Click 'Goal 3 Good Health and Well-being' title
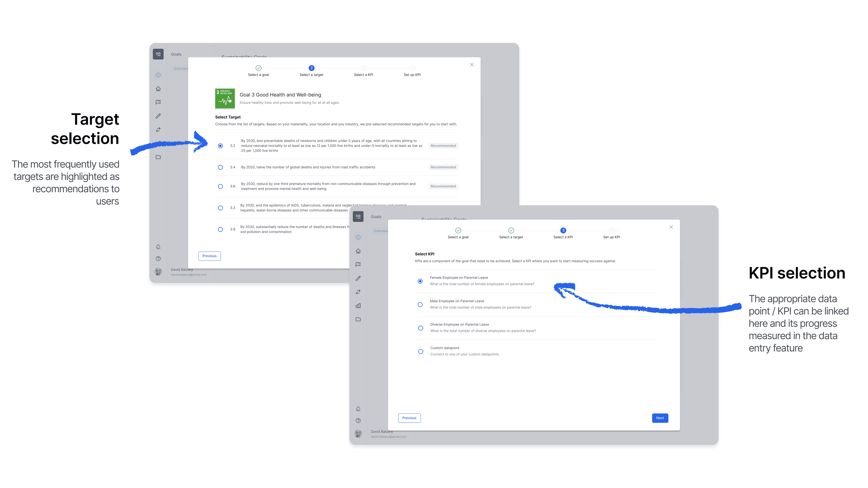This screenshot has height=488, width=868. (x=280, y=95)
